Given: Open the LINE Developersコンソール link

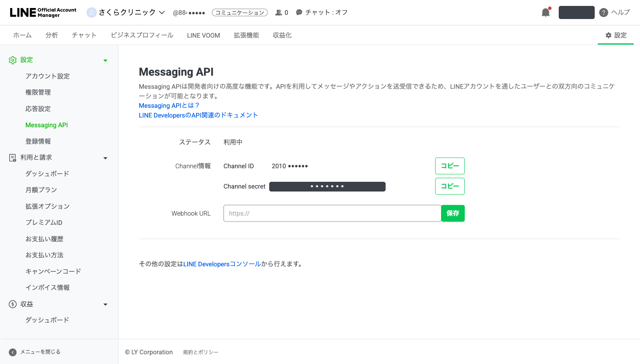Looking at the screenshot, I should point(222,264).
